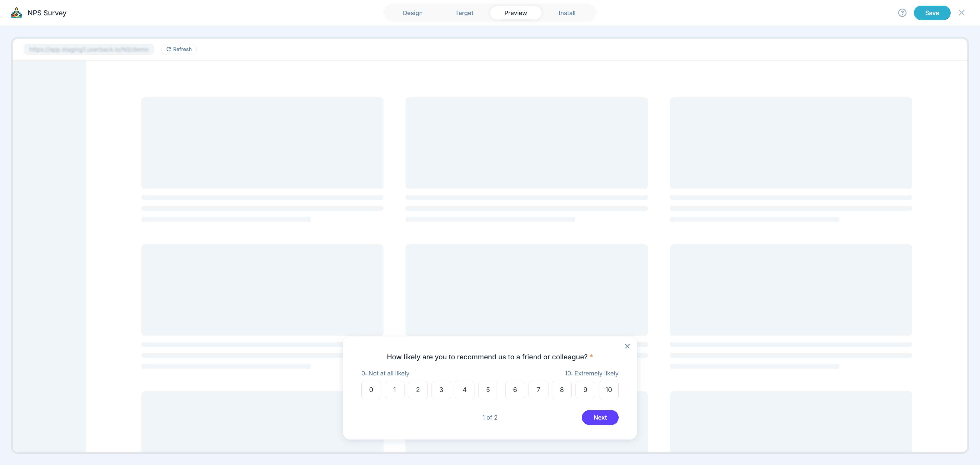
Task: Click the Save button
Action: point(932,13)
